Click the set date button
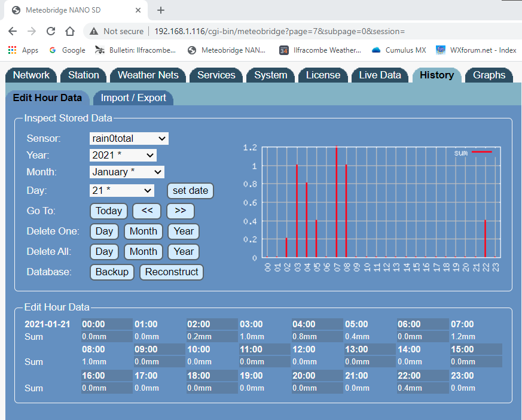The image size is (522, 420). [x=190, y=190]
